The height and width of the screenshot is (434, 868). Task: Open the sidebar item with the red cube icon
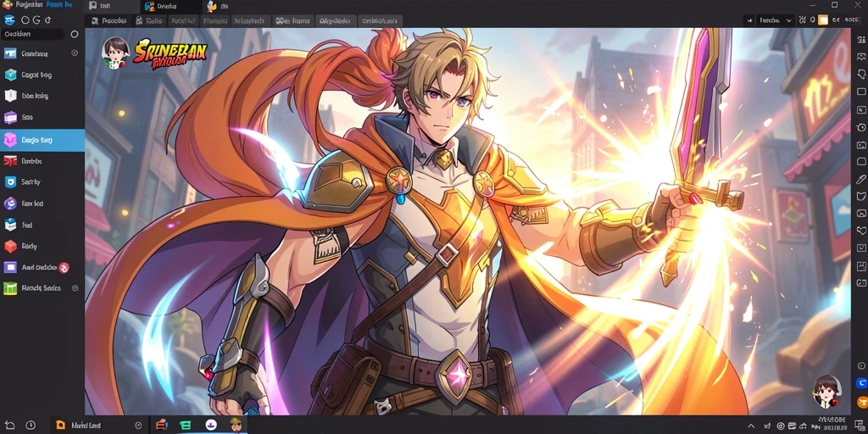click(42, 246)
